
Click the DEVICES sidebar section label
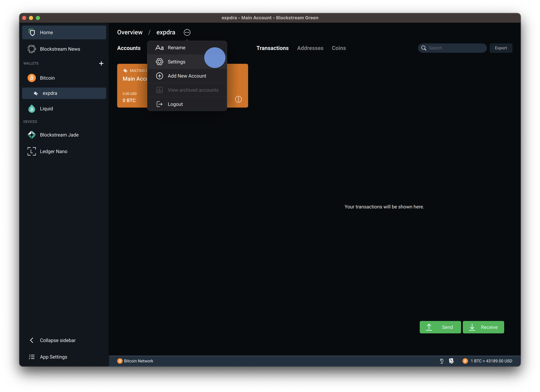click(30, 122)
